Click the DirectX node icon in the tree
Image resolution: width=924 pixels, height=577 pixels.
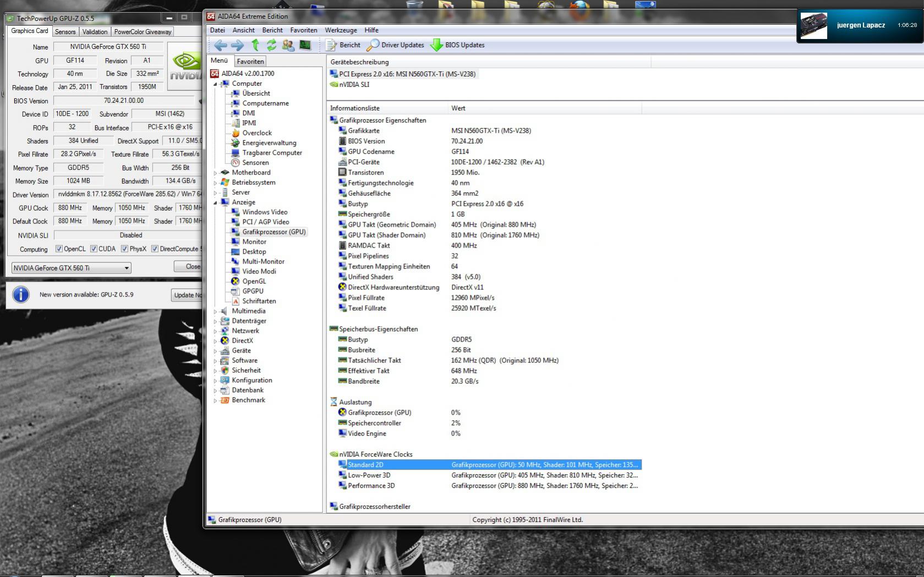(x=225, y=341)
